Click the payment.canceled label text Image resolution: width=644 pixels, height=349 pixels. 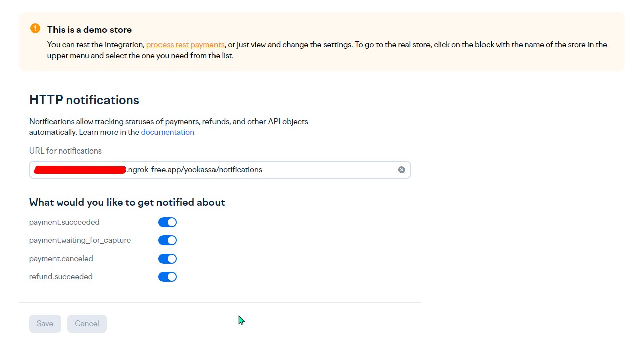pos(61,259)
